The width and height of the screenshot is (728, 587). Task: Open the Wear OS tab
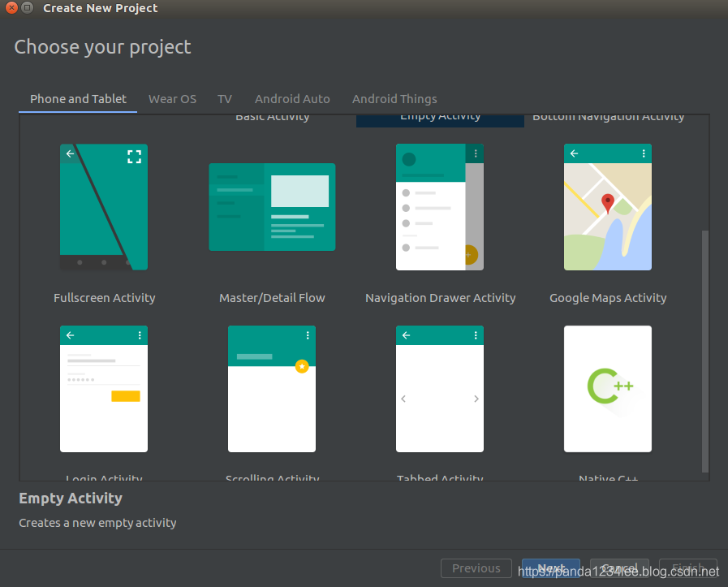click(x=172, y=99)
